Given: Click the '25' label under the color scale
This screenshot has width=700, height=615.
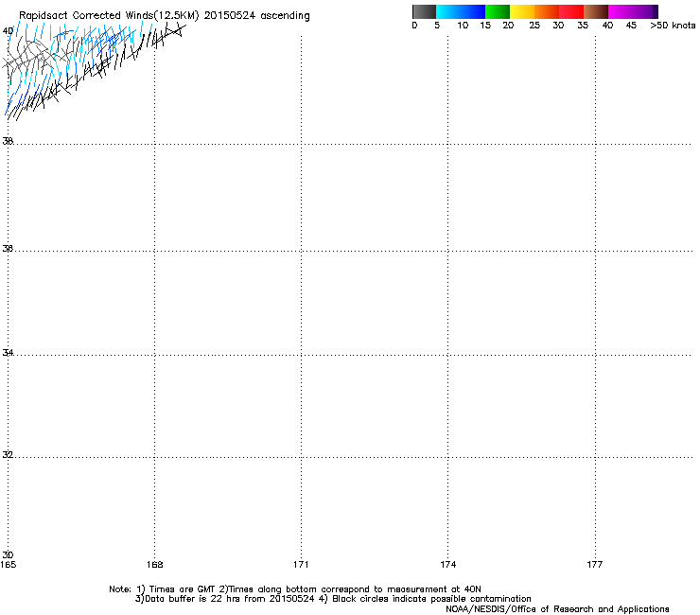Looking at the screenshot, I should click(534, 26).
